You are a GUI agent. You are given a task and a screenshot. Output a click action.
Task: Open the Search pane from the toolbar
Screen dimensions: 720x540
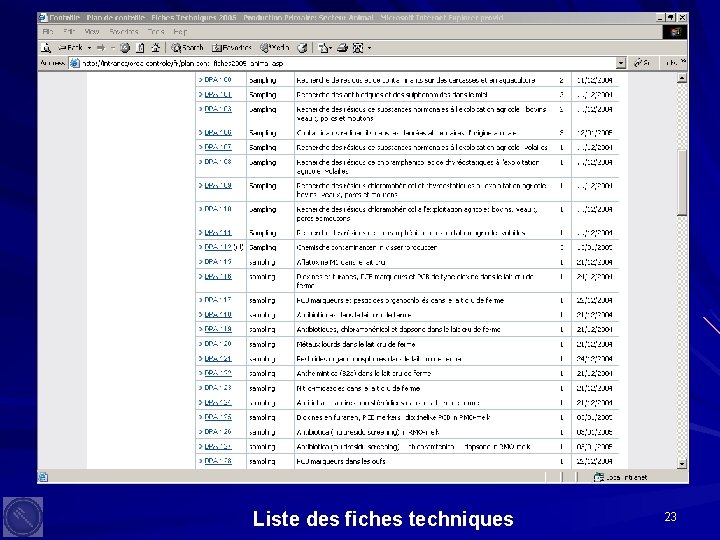pos(187,48)
